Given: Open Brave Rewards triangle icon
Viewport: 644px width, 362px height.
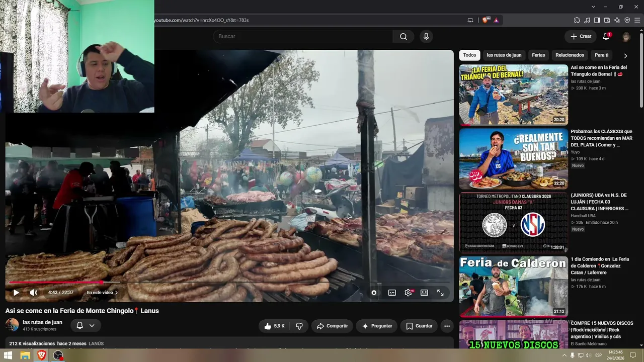Looking at the screenshot, I should (496, 20).
